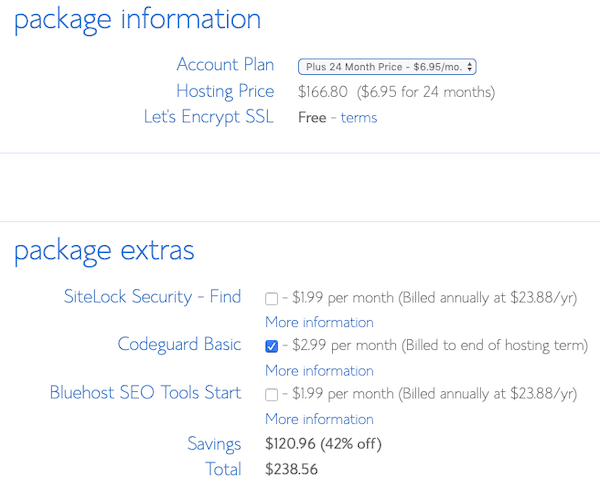600x489 pixels.
Task: Open the Account Plan dropdown
Action: pyautogui.click(x=387, y=67)
